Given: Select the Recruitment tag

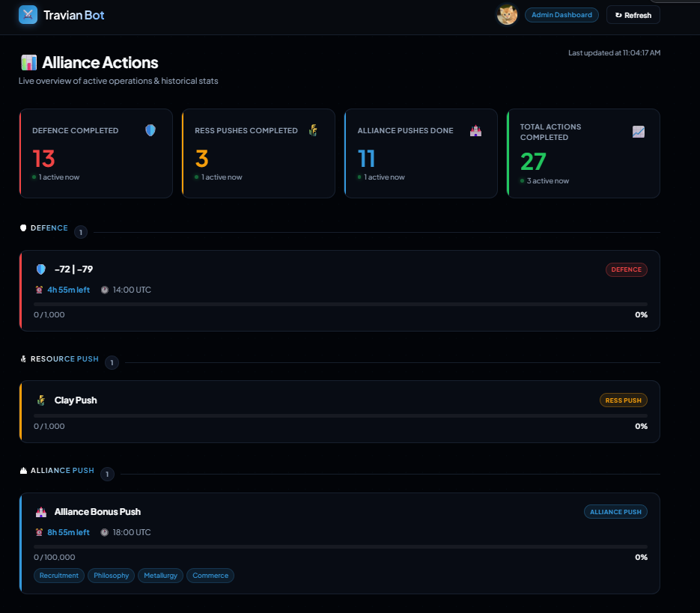Looking at the screenshot, I should (59, 576).
